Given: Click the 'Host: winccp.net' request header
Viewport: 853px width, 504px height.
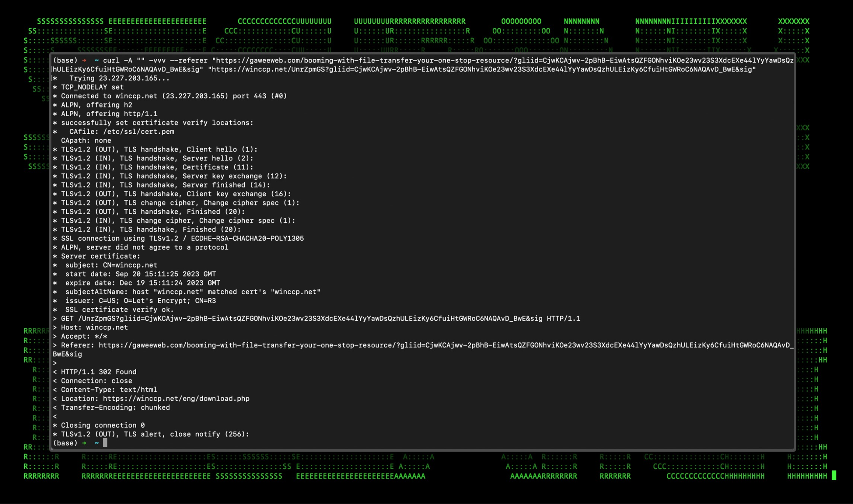Looking at the screenshot, I should (x=94, y=327).
